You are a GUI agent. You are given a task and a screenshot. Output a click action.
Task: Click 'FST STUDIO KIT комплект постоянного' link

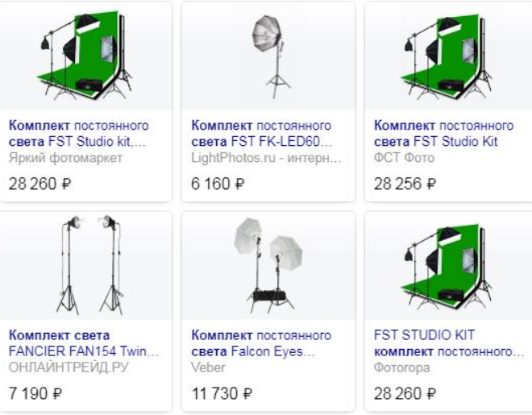[x=449, y=343]
